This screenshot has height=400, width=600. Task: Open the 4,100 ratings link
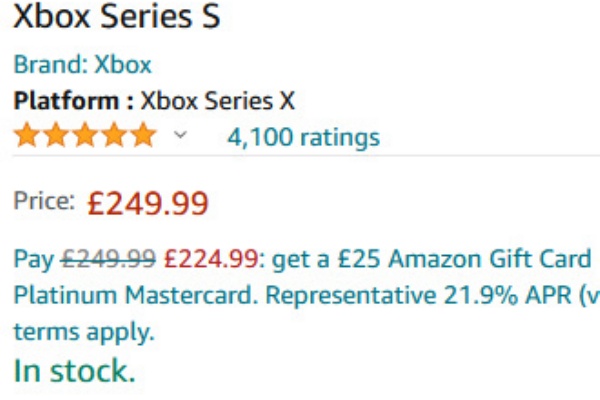303,136
